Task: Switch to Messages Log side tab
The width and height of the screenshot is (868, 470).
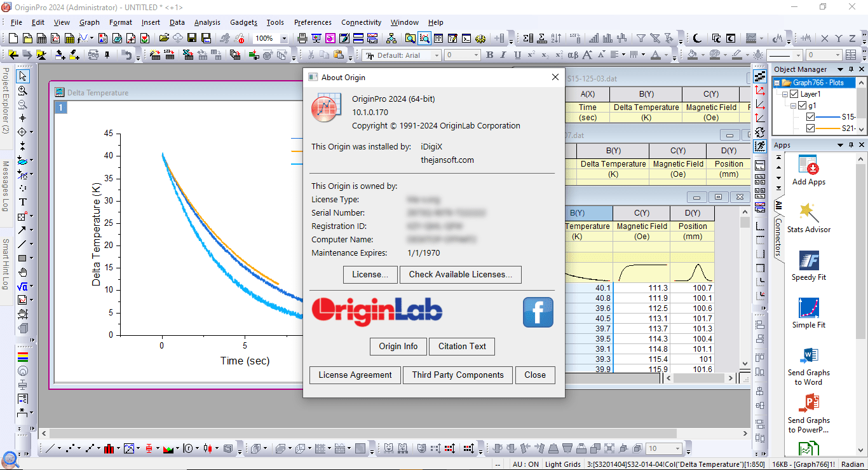Action: click(x=6, y=186)
